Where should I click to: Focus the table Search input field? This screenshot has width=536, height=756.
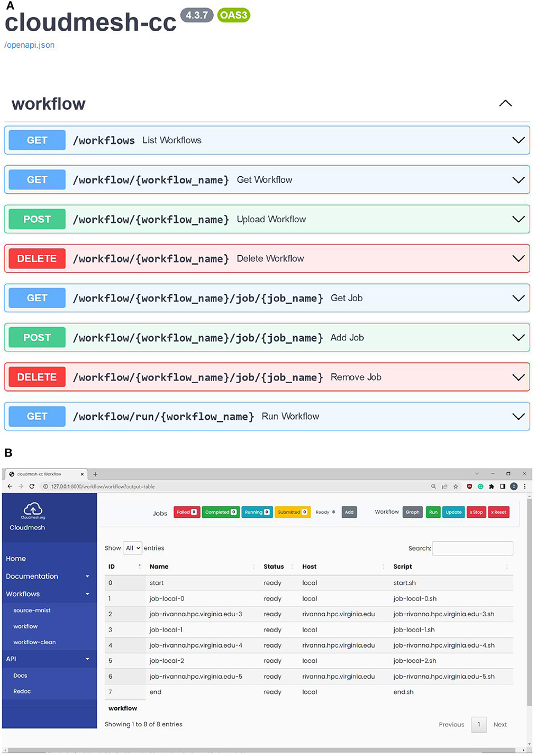pos(473,548)
